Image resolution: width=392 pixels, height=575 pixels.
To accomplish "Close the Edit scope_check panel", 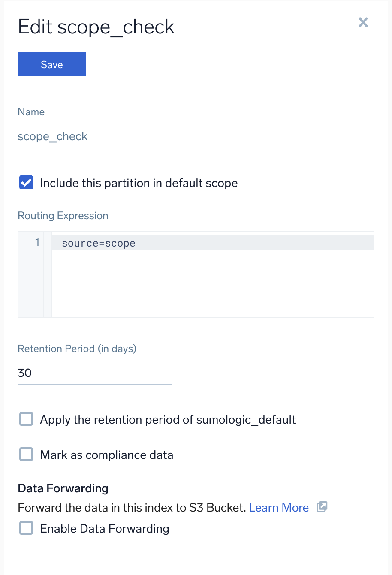I will tap(363, 23).
